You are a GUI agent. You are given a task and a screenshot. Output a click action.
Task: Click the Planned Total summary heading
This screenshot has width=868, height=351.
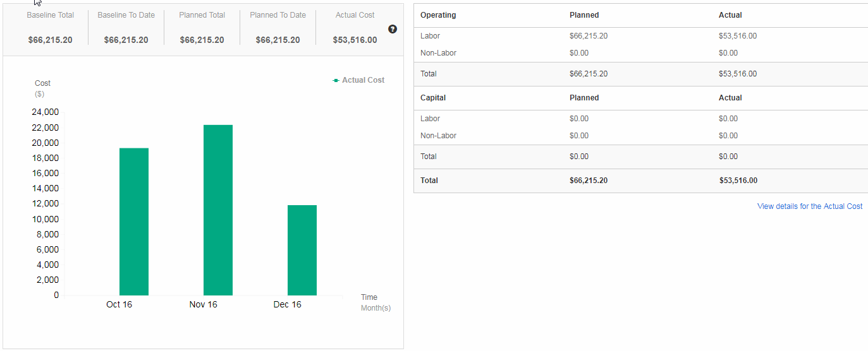[x=202, y=15]
